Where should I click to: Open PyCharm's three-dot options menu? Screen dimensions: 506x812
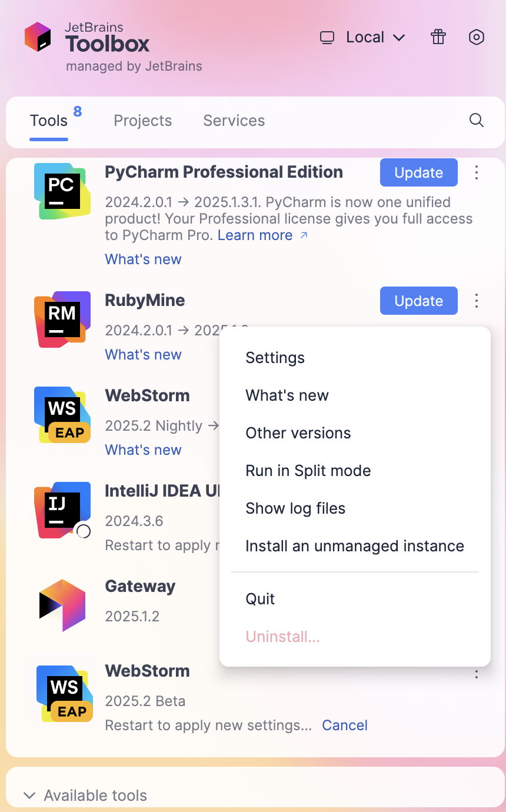coord(477,172)
